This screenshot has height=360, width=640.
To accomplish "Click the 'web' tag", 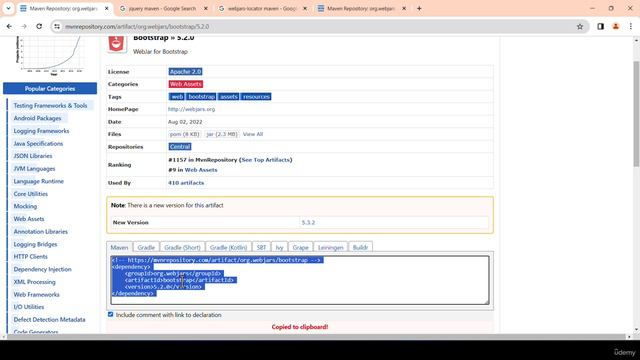I will [176, 97].
